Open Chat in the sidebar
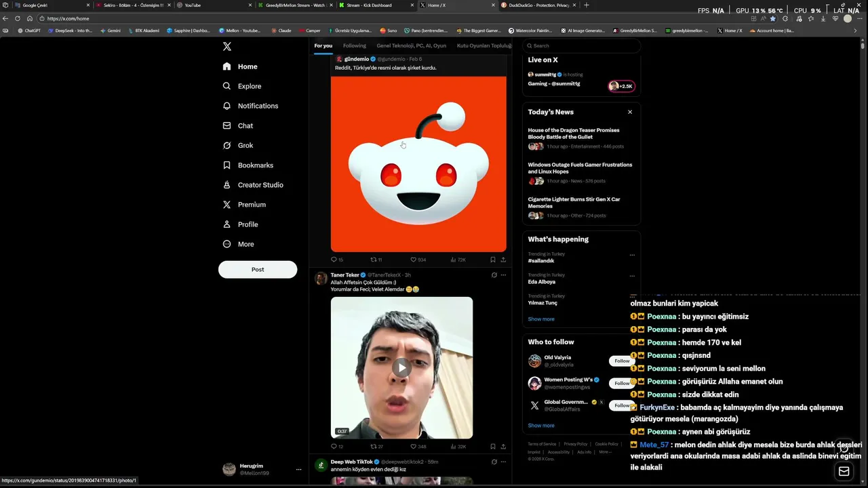Image resolution: width=868 pixels, height=488 pixels. [x=238, y=125]
